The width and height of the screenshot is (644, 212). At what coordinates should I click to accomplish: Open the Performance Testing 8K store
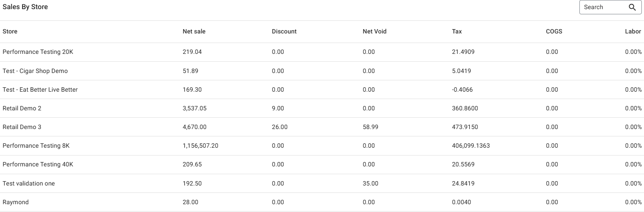coord(36,146)
